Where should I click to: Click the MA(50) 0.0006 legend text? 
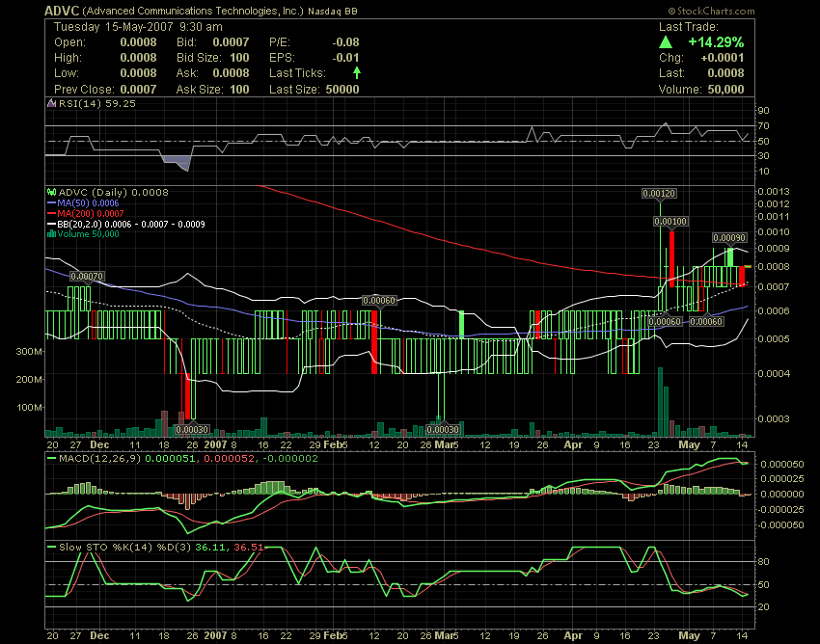88,202
